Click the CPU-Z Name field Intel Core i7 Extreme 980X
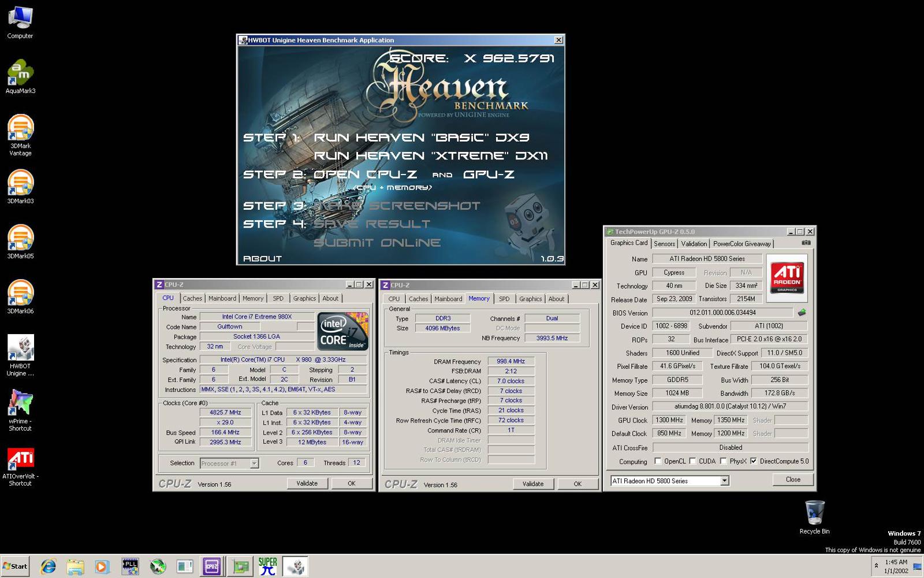 [x=257, y=317]
